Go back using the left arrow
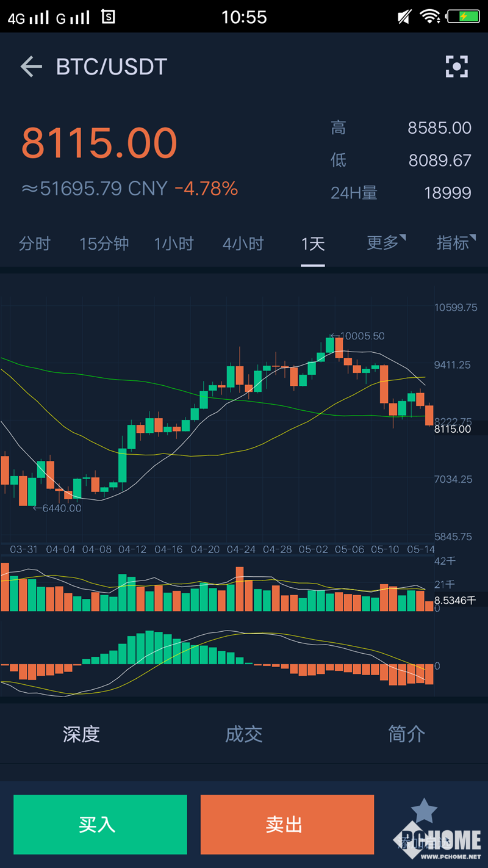Viewport: 488px width, 868px height. pyautogui.click(x=31, y=67)
